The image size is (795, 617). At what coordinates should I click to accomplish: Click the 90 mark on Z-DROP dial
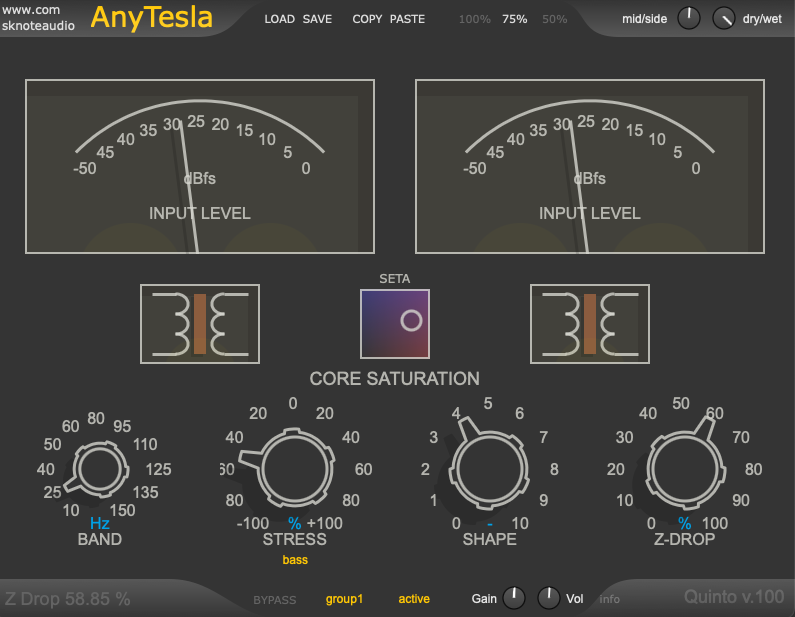tap(741, 500)
